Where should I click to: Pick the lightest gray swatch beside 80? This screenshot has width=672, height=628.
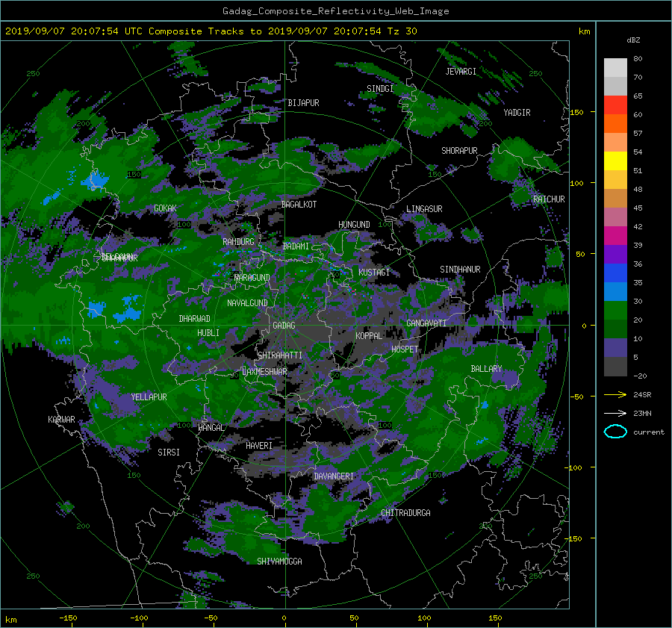tap(615, 67)
